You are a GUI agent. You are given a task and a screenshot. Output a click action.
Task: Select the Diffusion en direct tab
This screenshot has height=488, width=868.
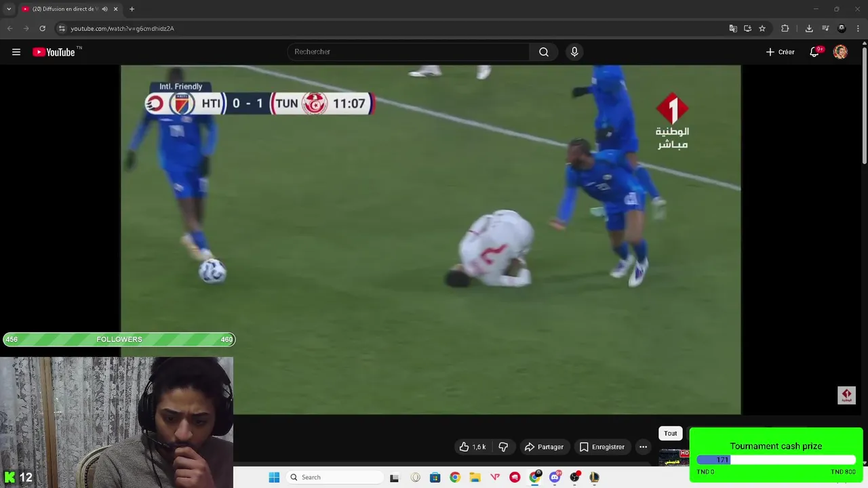[x=69, y=9]
